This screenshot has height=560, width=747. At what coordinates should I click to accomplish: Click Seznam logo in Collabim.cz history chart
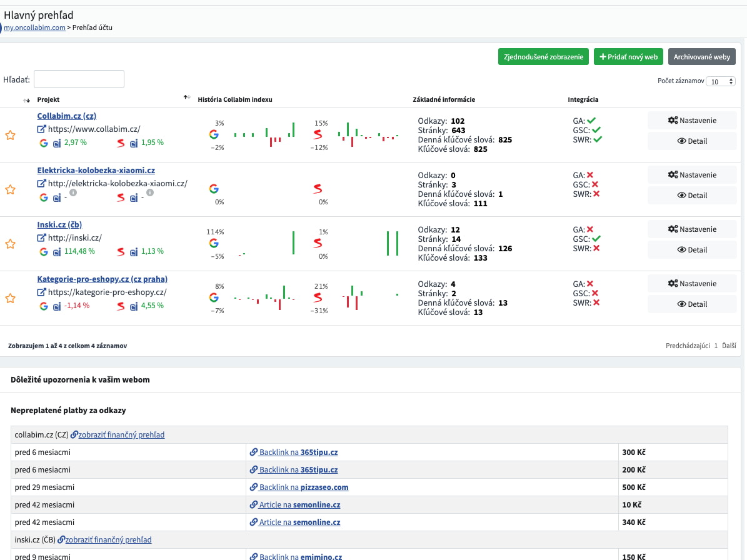tap(318, 135)
